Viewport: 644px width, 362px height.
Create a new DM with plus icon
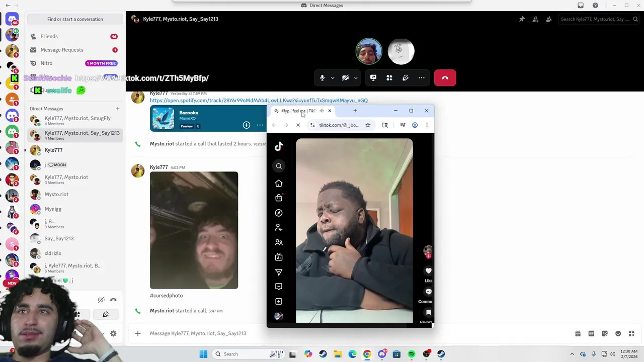tap(118, 109)
